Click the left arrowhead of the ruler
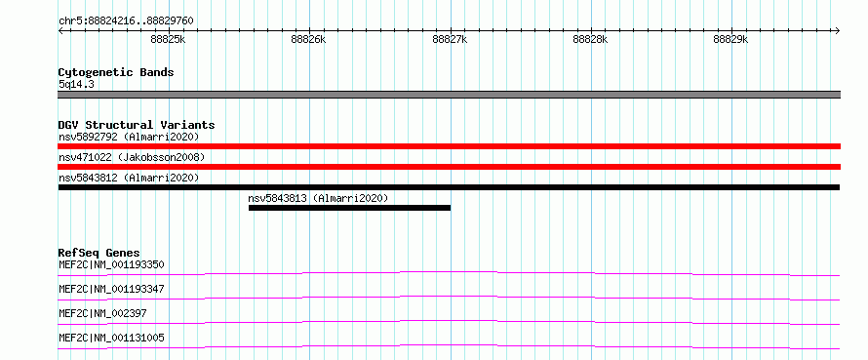Screen dimensions: 868x360 click(x=60, y=30)
